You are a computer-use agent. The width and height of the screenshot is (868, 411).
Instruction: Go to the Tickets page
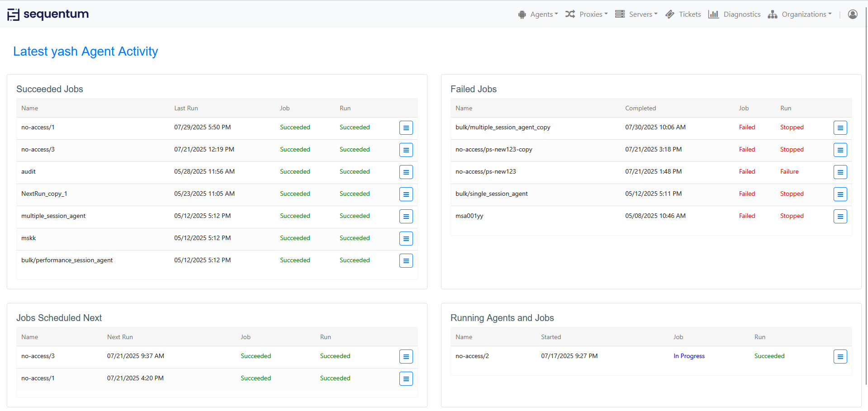point(683,14)
